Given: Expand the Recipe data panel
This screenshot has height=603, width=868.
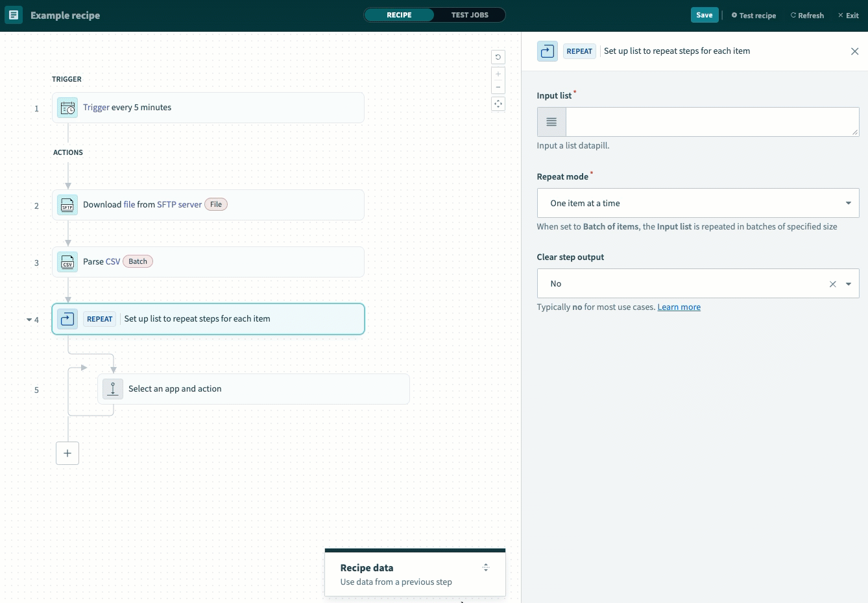Looking at the screenshot, I should (x=485, y=568).
